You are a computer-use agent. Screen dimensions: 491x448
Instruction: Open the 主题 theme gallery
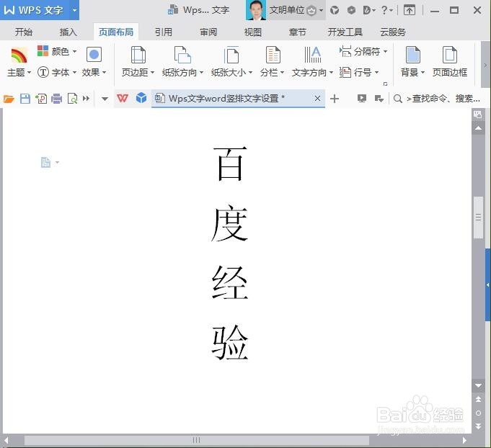(19, 62)
